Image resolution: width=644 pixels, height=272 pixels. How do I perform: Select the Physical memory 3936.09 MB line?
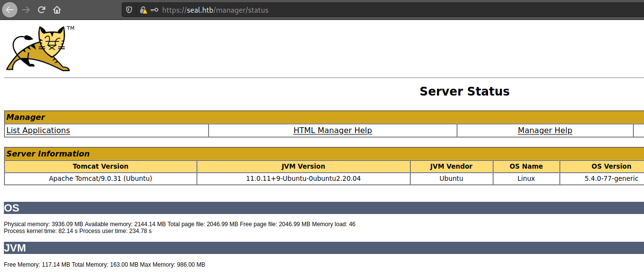[180, 224]
